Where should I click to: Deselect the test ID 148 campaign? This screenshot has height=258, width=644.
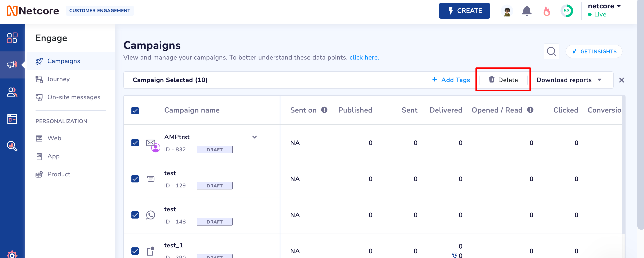pos(135,215)
